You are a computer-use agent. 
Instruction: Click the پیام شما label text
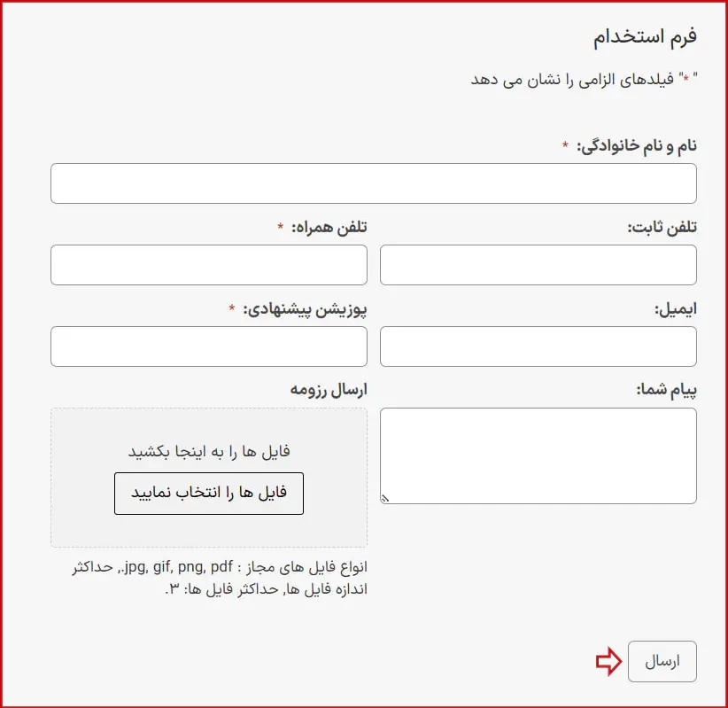tap(667, 390)
